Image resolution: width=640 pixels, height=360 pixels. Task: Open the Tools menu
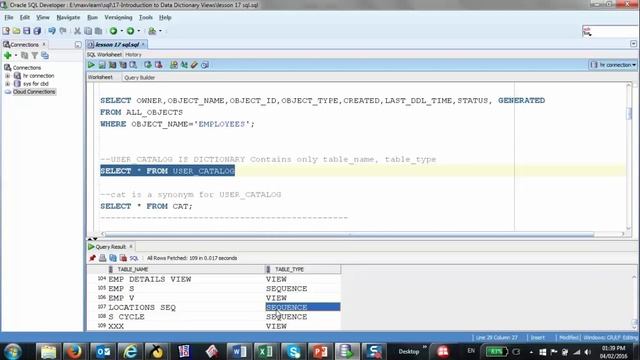coord(146,18)
